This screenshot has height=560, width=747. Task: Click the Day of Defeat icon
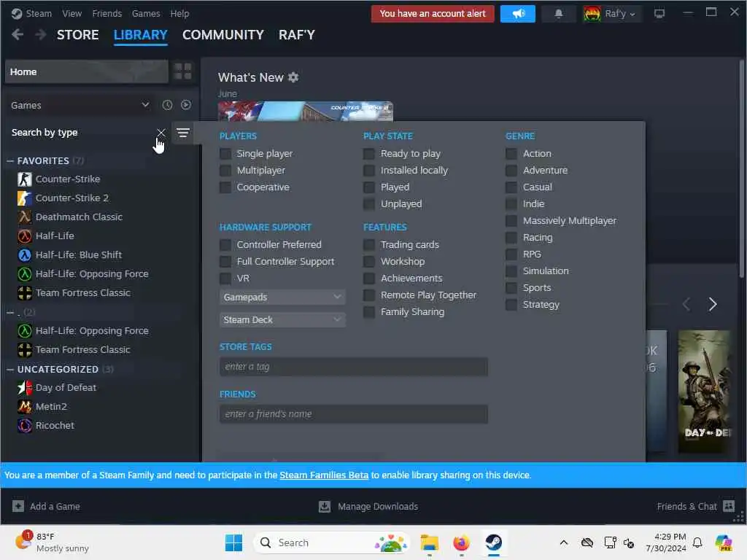(x=25, y=388)
